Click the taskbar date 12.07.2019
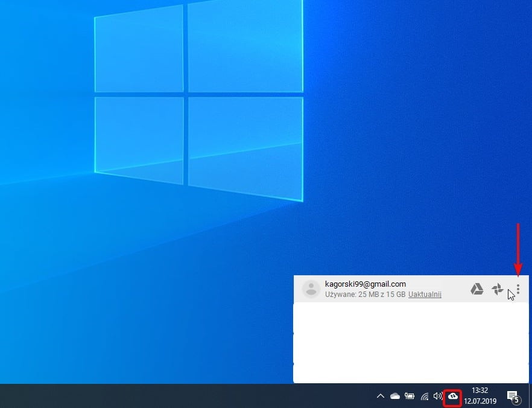The width and height of the screenshot is (532, 408). (x=480, y=401)
